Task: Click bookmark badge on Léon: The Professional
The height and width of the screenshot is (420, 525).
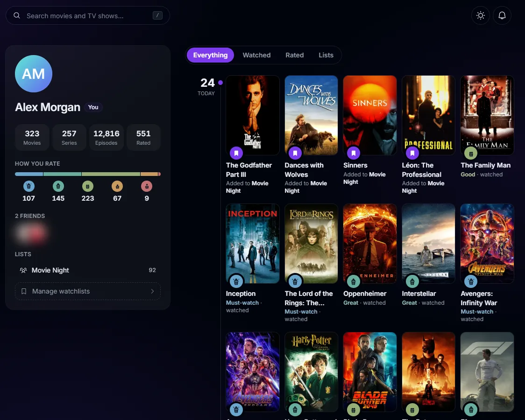Action: click(x=412, y=153)
